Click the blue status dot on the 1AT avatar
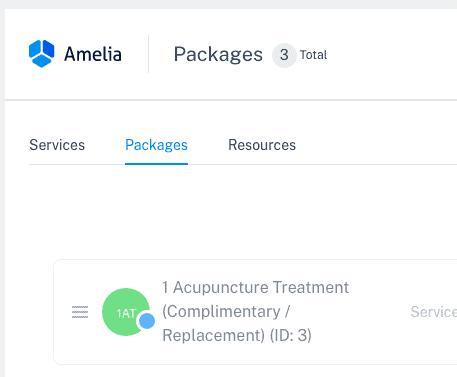 click(147, 321)
